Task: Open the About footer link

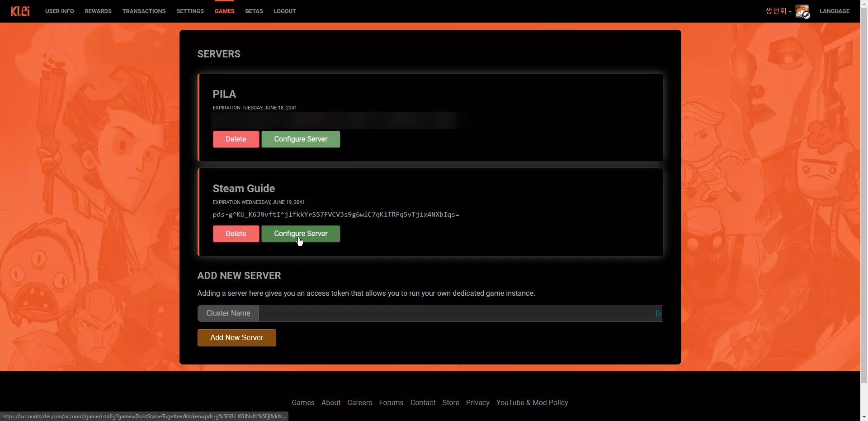Action: click(331, 403)
